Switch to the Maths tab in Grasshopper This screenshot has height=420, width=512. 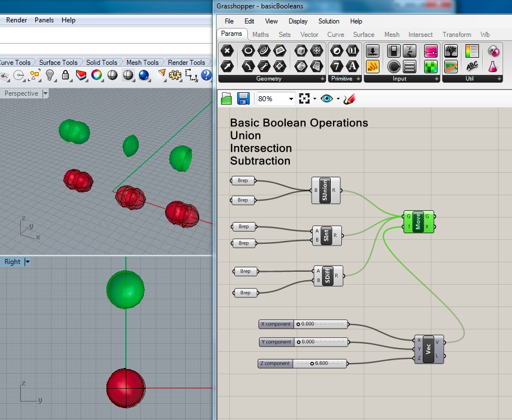(x=260, y=34)
